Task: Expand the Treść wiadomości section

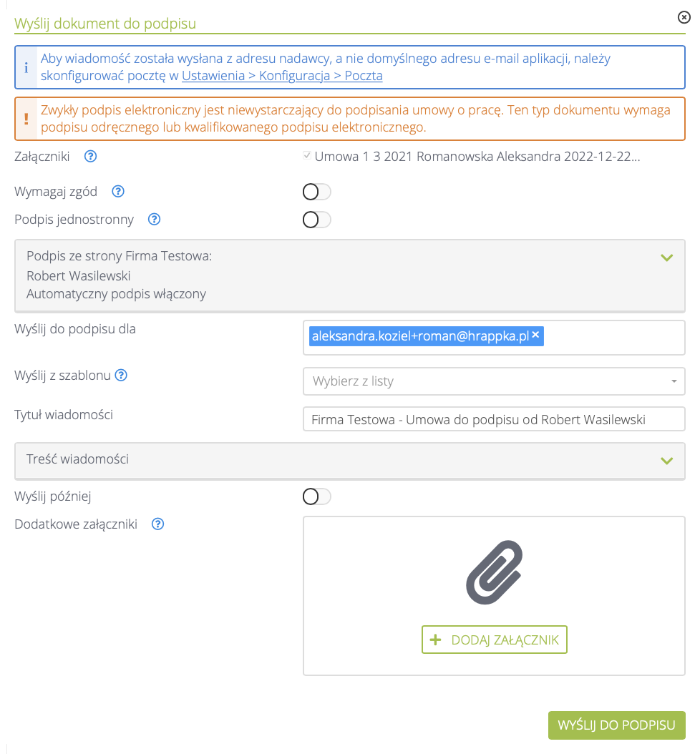Action: 666,461
